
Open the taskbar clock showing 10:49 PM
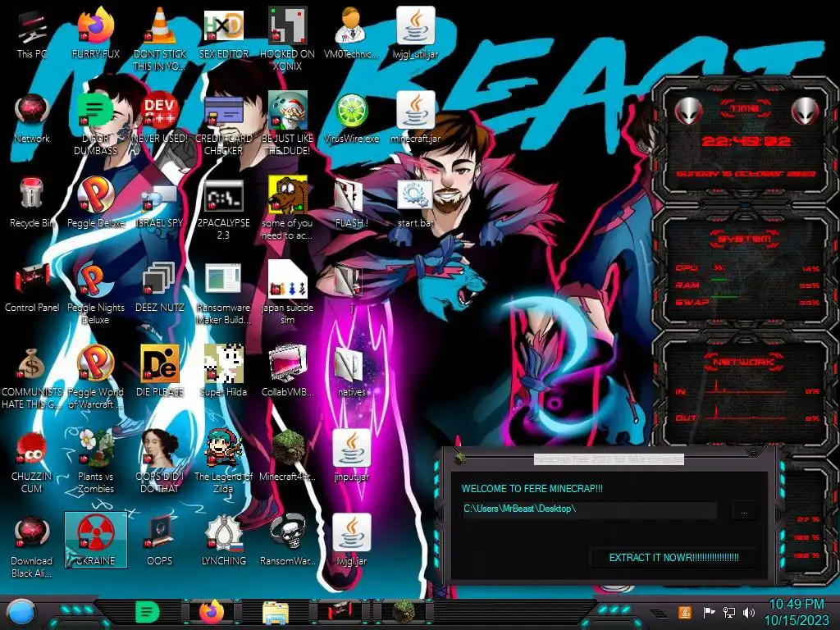pyautogui.click(x=796, y=612)
